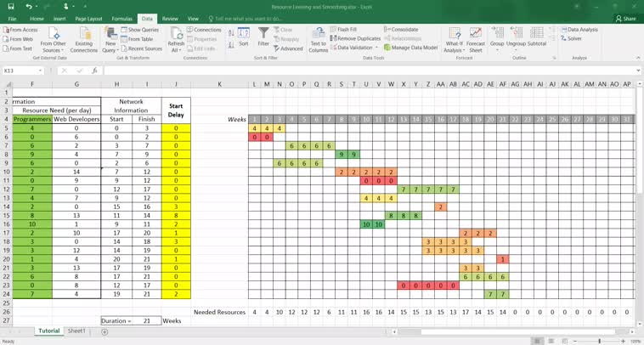Click the zoom slider in status bar

(597, 341)
